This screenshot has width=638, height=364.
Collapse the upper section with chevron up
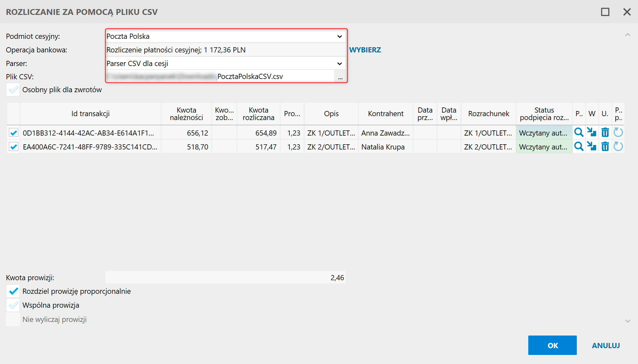pyautogui.click(x=627, y=35)
